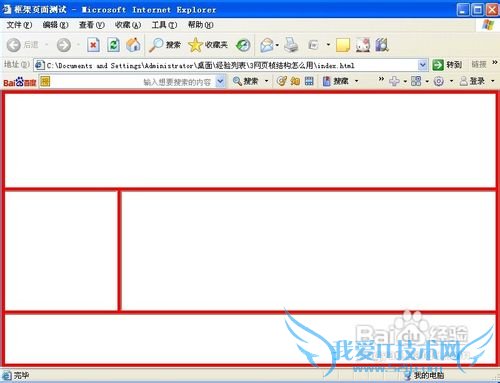Click the Baidu toolbar plus add icon
The width and height of the screenshot is (500, 383).
pyautogui.click(x=394, y=81)
